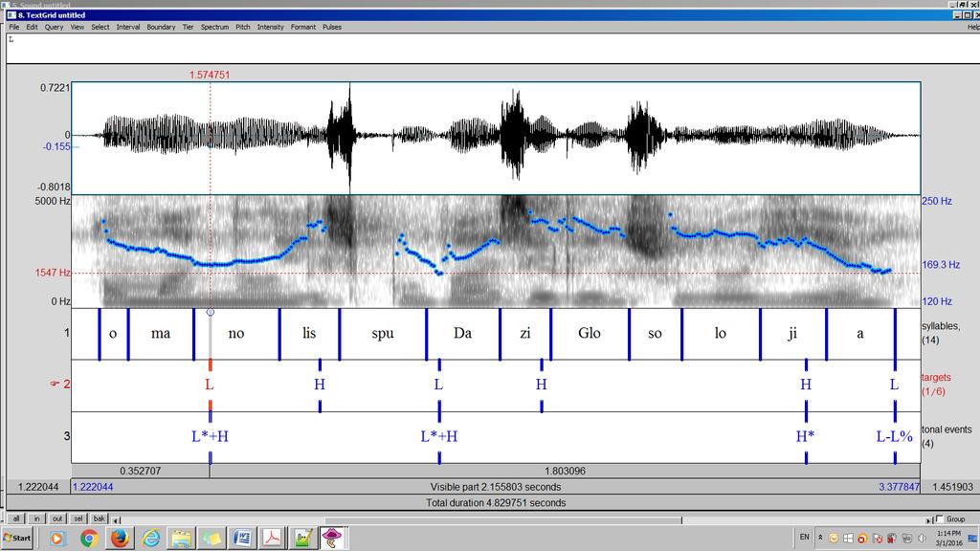Viewport: 980px width, 551px height.
Task: Select the 'ji' syllable interval
Action: (792, 334)
